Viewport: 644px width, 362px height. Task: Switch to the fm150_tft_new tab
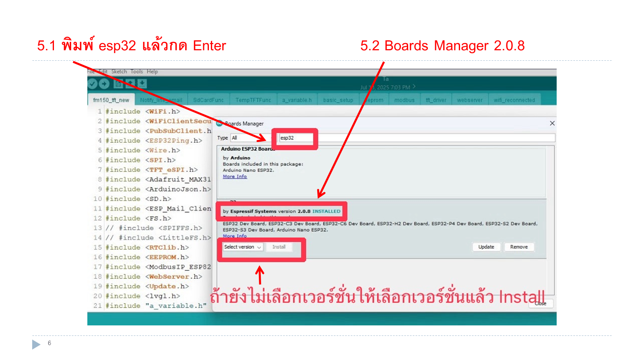click(x=111, y=100)
